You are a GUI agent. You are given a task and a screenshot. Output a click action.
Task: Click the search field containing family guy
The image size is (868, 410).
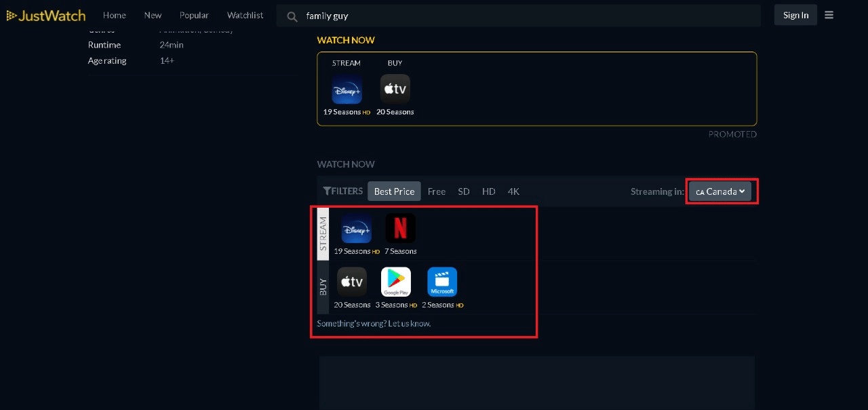[518, 16]
